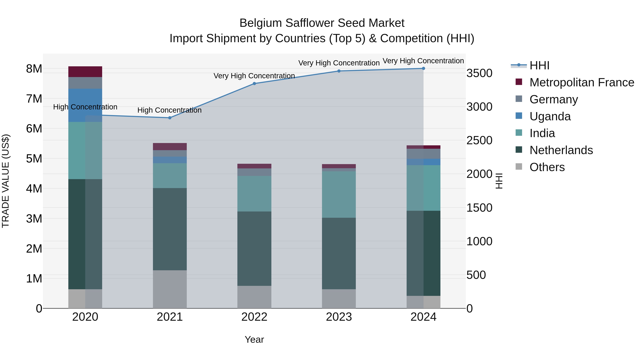Click the Uganda blue legend swatch
Viewport: 644px width, 362px height.
coord(519,116)
